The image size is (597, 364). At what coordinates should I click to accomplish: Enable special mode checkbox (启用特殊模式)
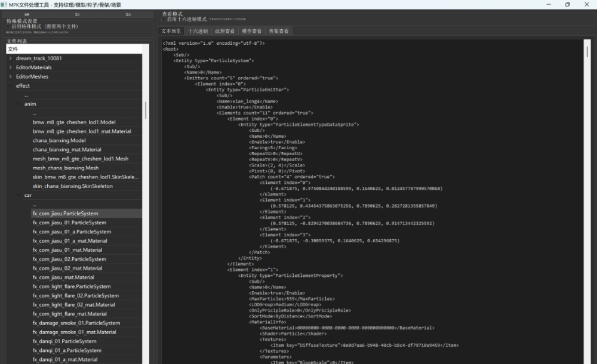point(8,27)
